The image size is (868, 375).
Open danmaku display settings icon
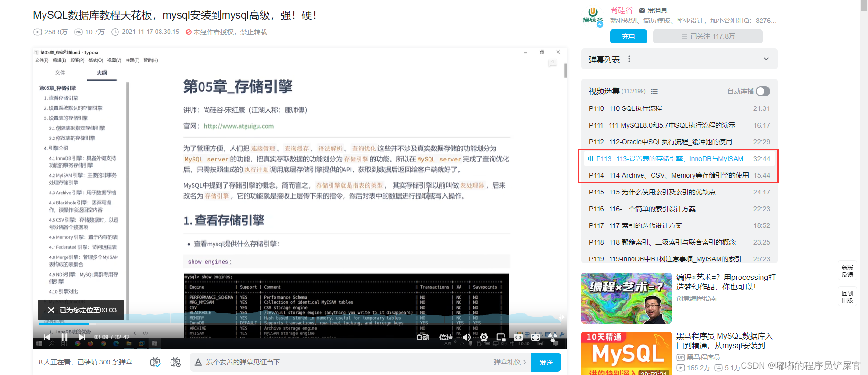[x=175, y=362]
